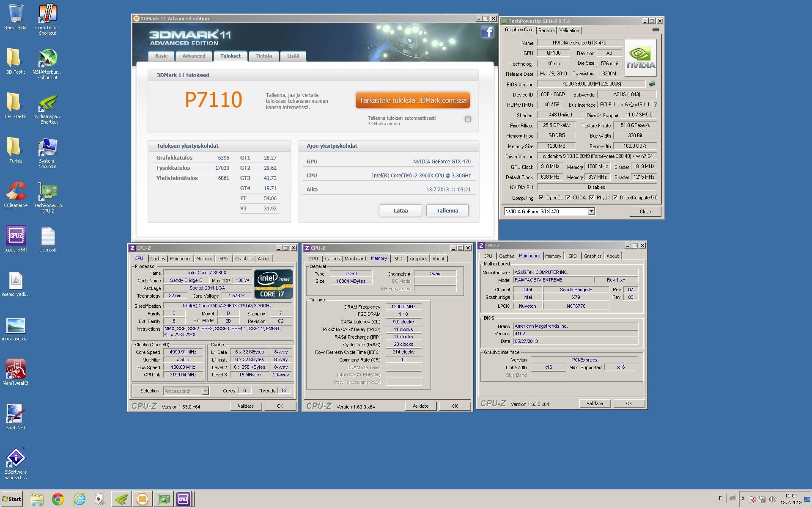Toggle the OpenCL checkbox in GPU-Z

[541, 197]
